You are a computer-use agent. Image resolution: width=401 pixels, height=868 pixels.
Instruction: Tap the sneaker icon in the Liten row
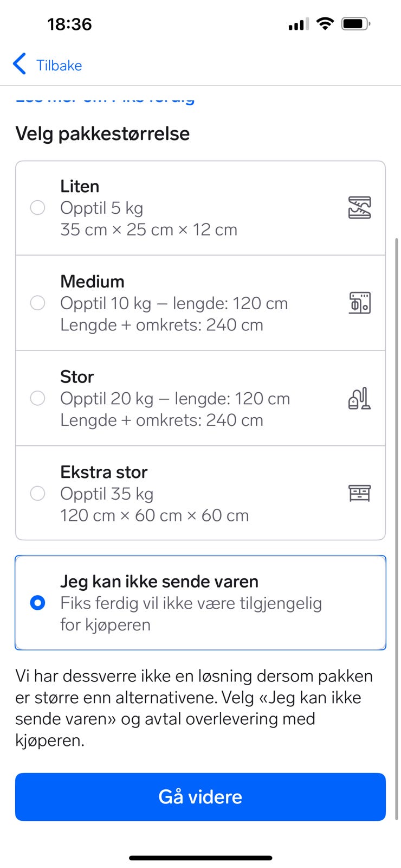pyautogui.click(x=359, y=208)
